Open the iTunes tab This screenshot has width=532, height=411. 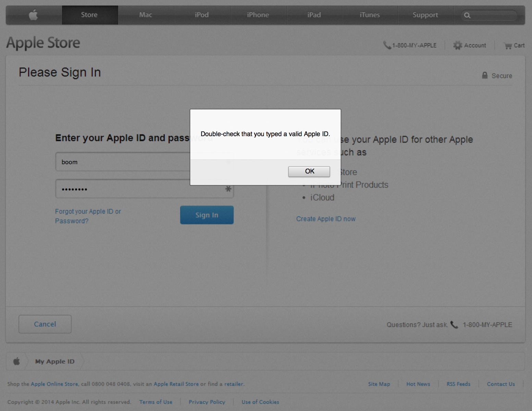click(370, 15)
